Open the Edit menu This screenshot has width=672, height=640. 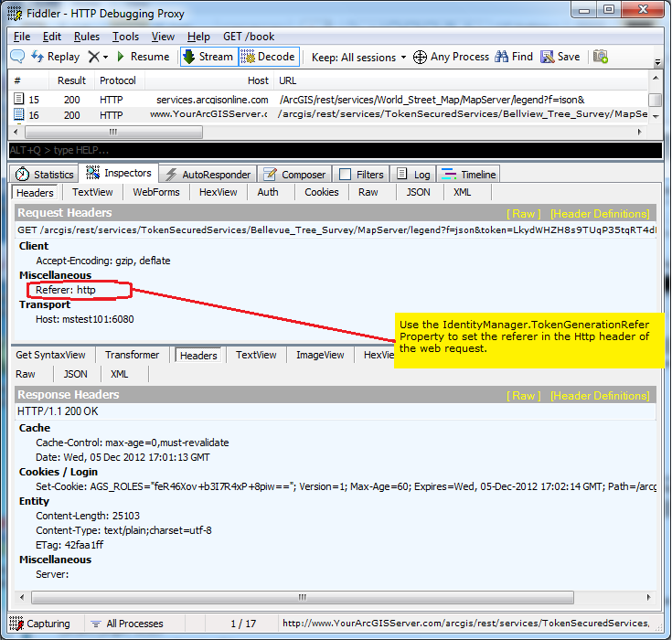click(52, 37)
